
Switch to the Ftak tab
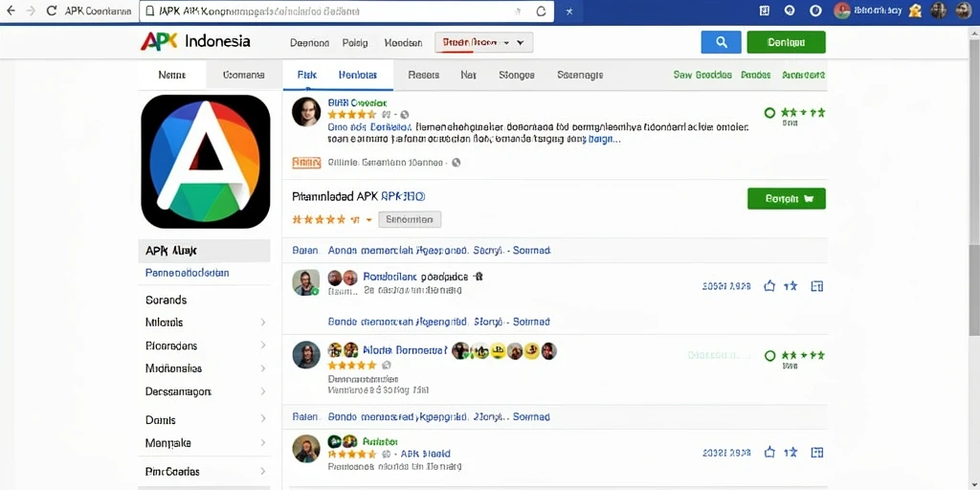click(x=307, y=75)
